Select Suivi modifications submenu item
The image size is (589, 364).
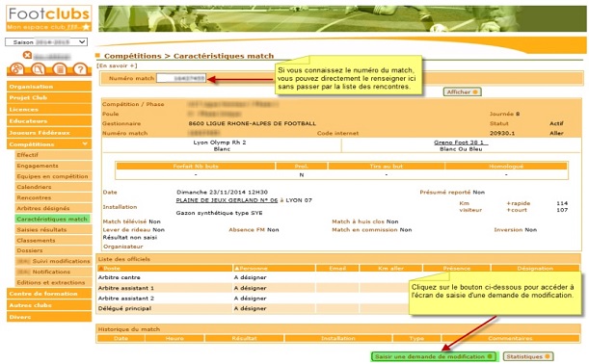[x=53, y=261]
